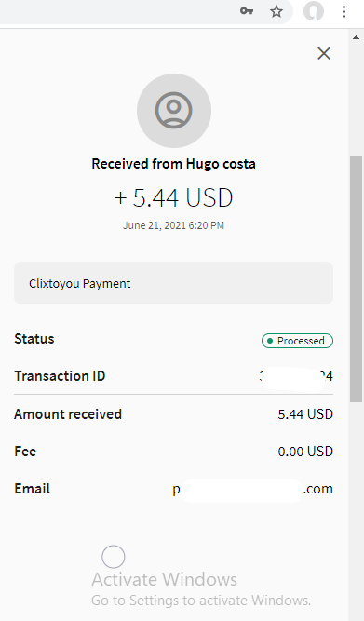
Task: Bookmark this page with the star icon
Action: 276,11
